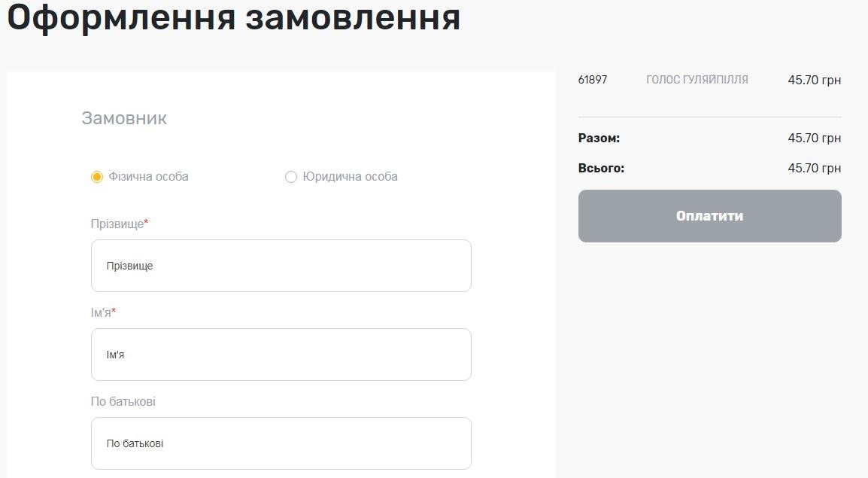This screenshot has height=478, width=868.
Task: Click the "Разом:" subtotal label
Action: (599, 139)
